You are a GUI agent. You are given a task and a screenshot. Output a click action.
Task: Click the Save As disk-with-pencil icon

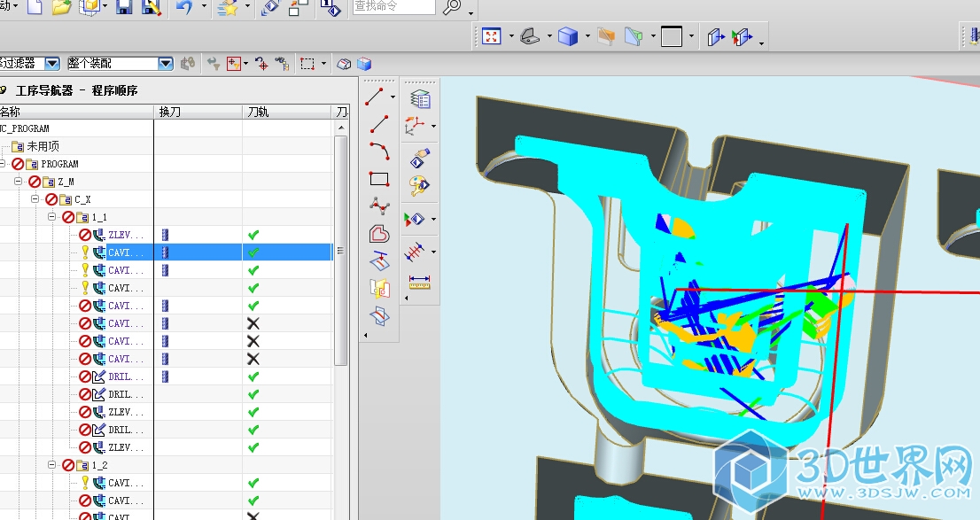pyautogui.click(x=152, y=7)
